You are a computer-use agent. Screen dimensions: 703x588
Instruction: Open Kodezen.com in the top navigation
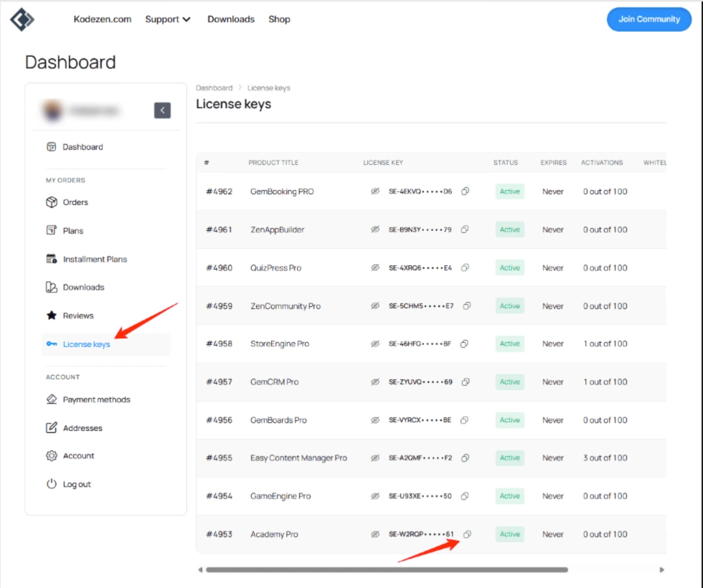(103, 19)
